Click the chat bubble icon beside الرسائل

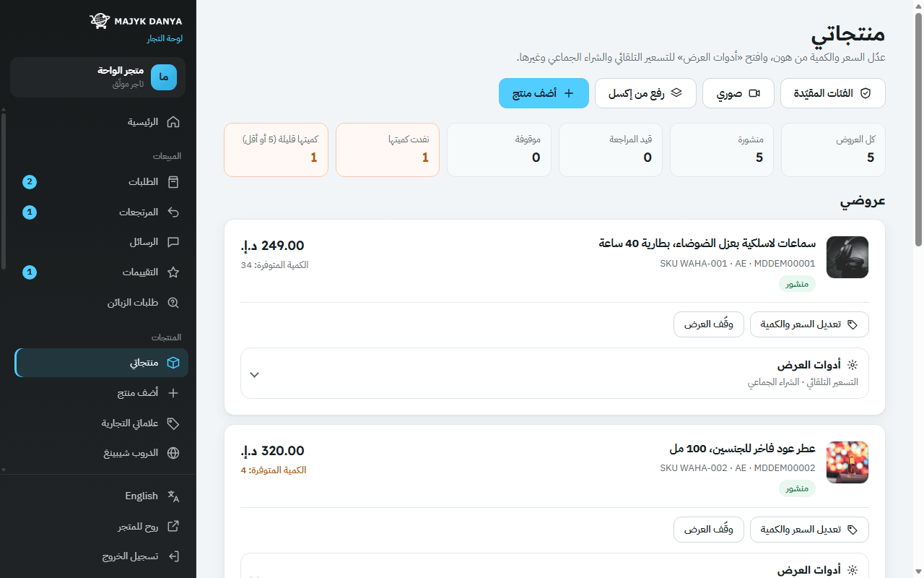click(173, 242)
